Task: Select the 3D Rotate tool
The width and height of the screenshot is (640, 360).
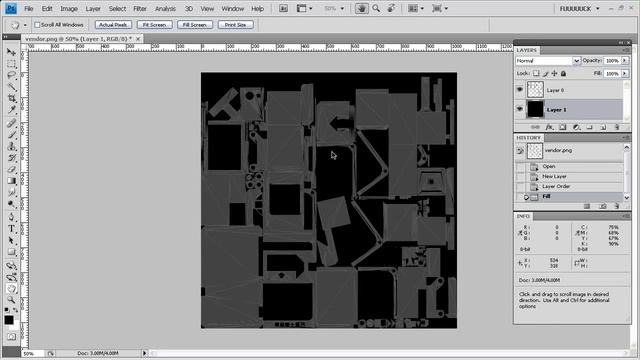Action: [11, 266]
